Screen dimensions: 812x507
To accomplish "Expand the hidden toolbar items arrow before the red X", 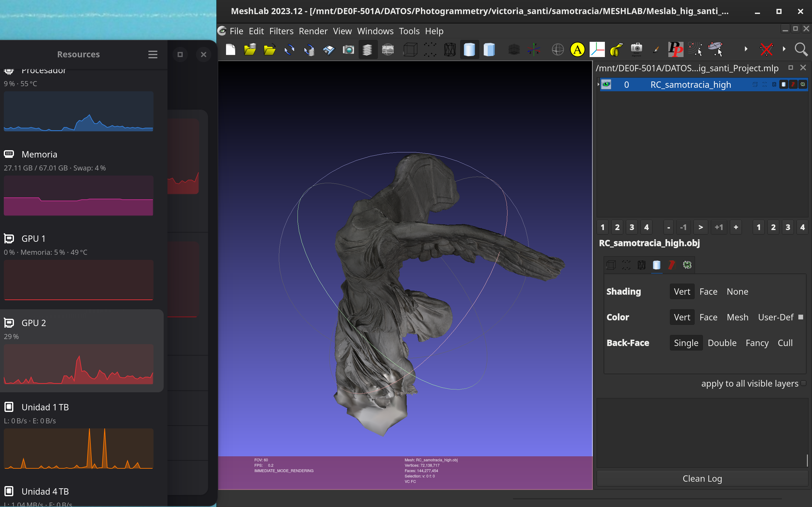I will pyautogui.click(x=746, y=49).
